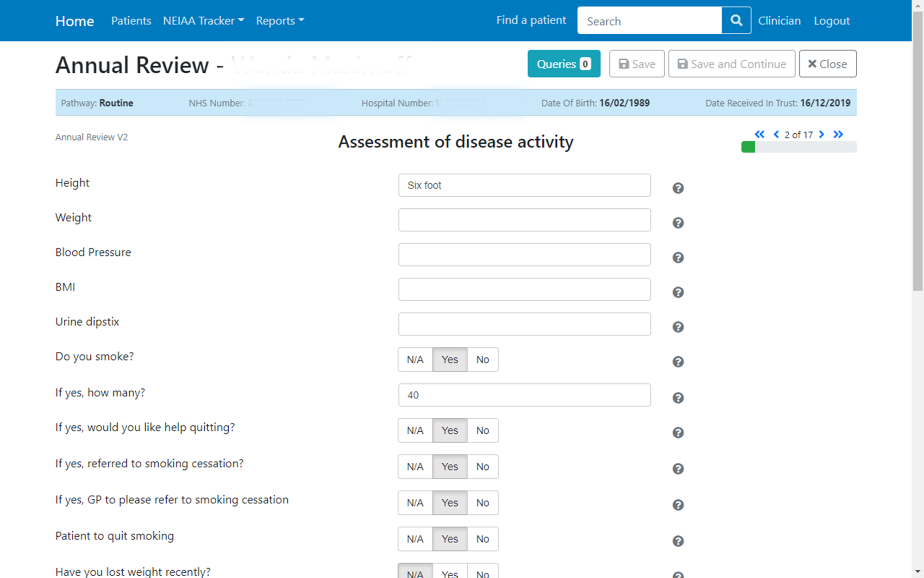Open the Patients navigation item
Viewport: 924px width, 578px height.
click(131, 20)
